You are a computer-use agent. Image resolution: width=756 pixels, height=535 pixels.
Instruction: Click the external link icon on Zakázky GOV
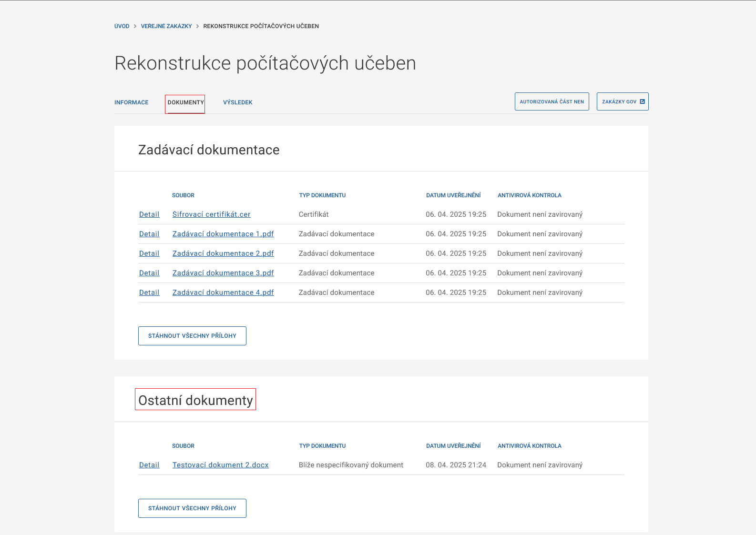(642, 101)
